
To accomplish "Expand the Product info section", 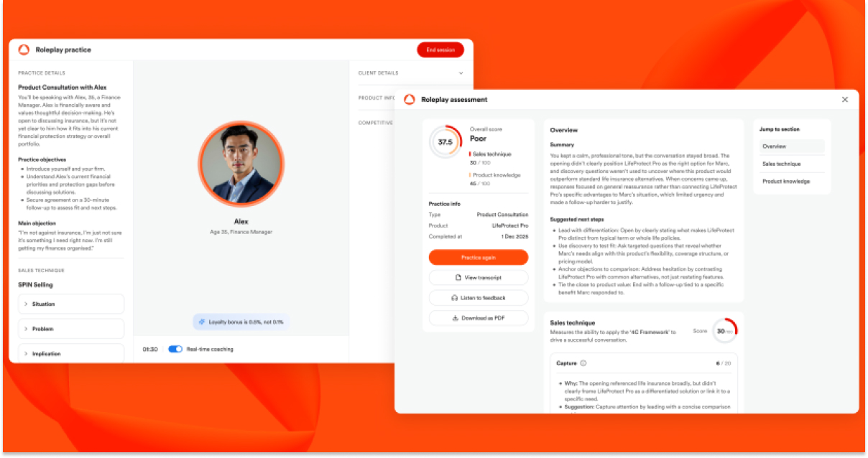I will (x=377, y=98).
